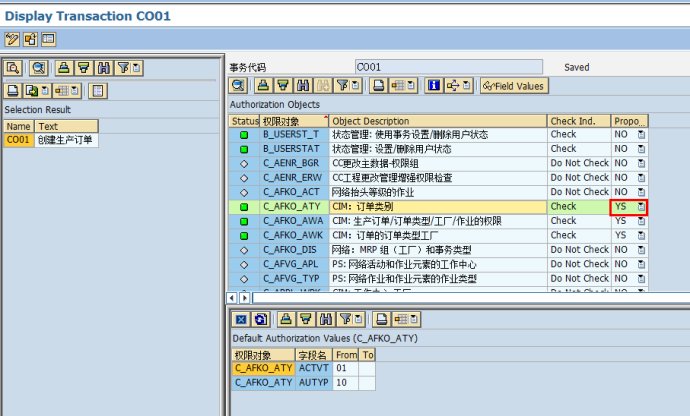Screen dimensions: 690x416
Task: Open dropdown arrow beside the structure icon
Action: 467,85
